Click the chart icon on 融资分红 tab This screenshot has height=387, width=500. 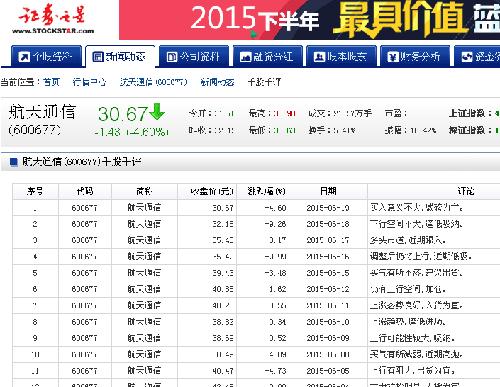click(246, 57)
